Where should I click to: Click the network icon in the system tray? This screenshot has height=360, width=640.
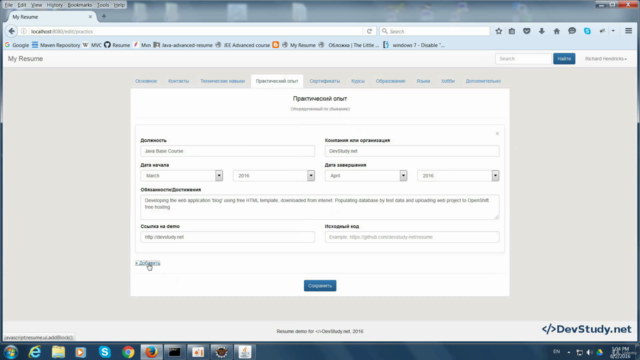click(580, 352)
